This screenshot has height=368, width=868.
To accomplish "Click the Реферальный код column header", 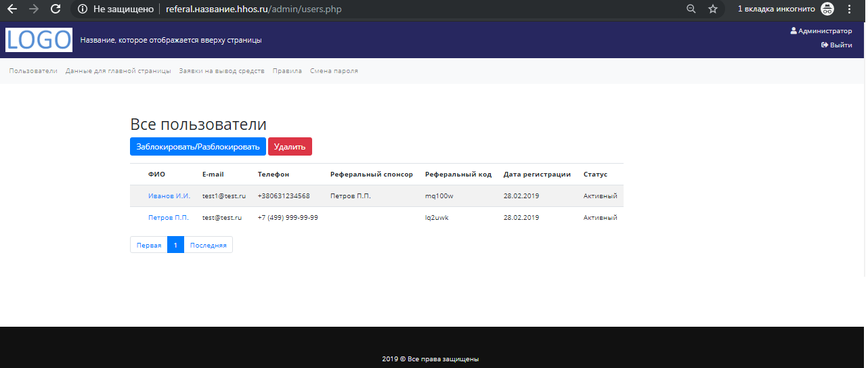I will [x=458, y=175].
